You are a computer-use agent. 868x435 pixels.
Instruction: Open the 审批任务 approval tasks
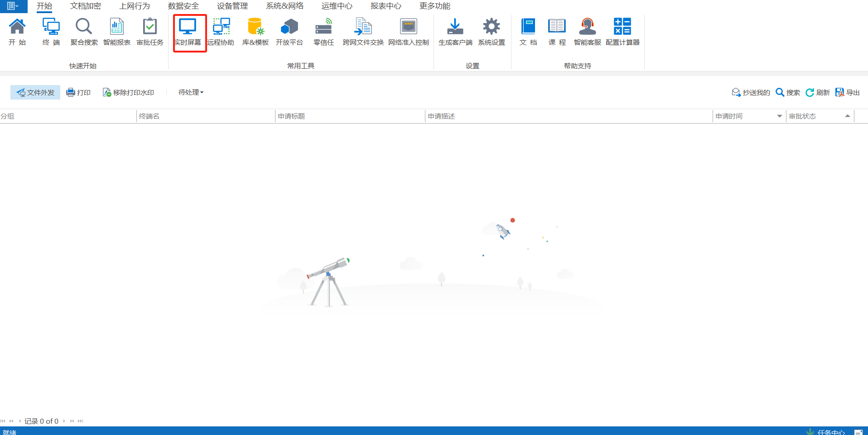click(x=150, y=32)
